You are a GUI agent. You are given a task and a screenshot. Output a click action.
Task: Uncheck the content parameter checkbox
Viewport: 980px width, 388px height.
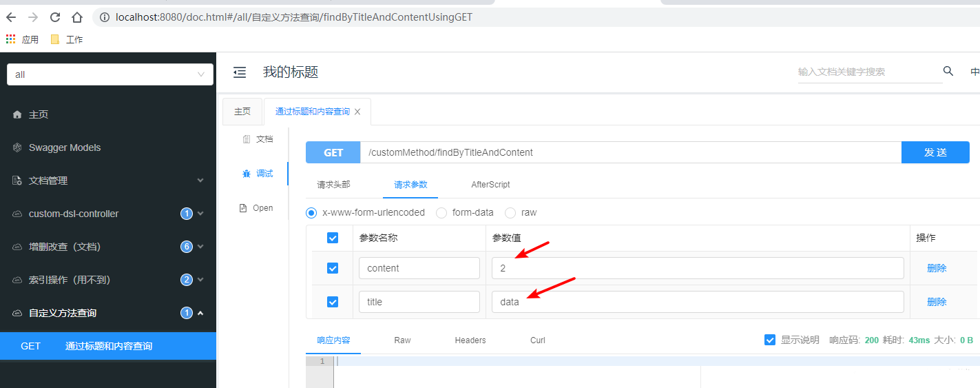(333, 268)
